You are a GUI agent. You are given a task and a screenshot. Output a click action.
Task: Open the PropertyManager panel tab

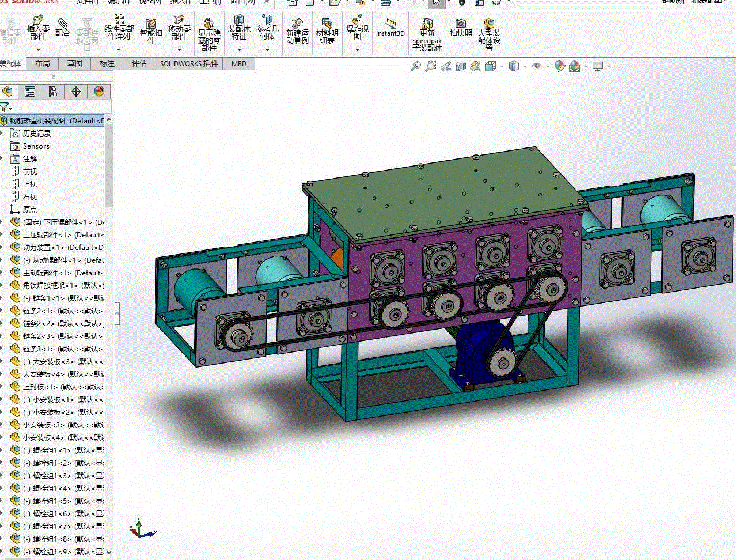[30, 92]
